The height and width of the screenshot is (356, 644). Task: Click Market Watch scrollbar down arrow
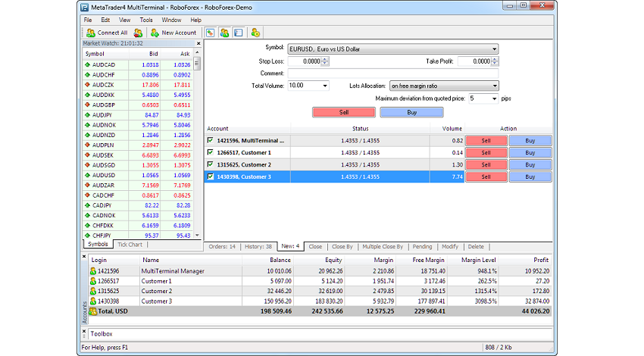[197, 236]
